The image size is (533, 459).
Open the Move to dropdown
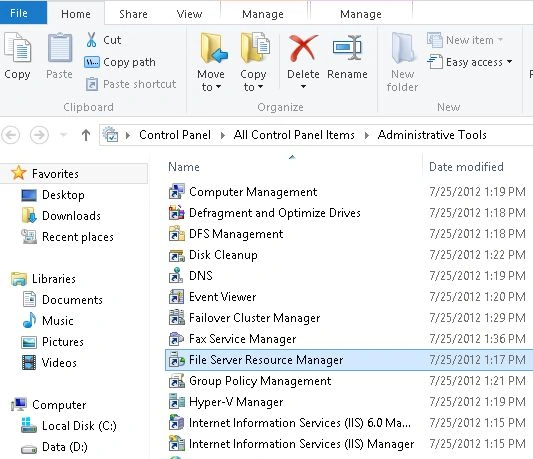click(x=210, y=81)
